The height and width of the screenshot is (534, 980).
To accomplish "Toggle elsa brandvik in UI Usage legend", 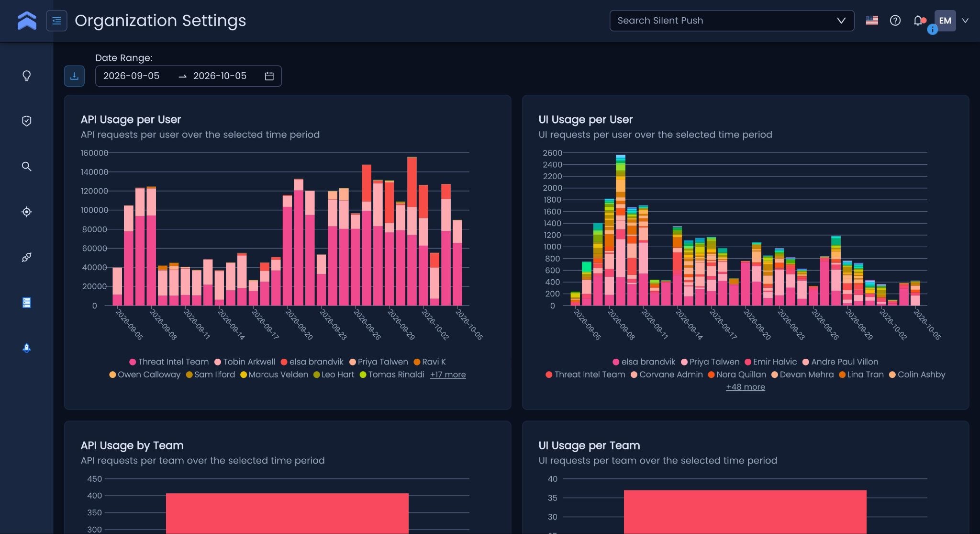I will pos(644,362).
